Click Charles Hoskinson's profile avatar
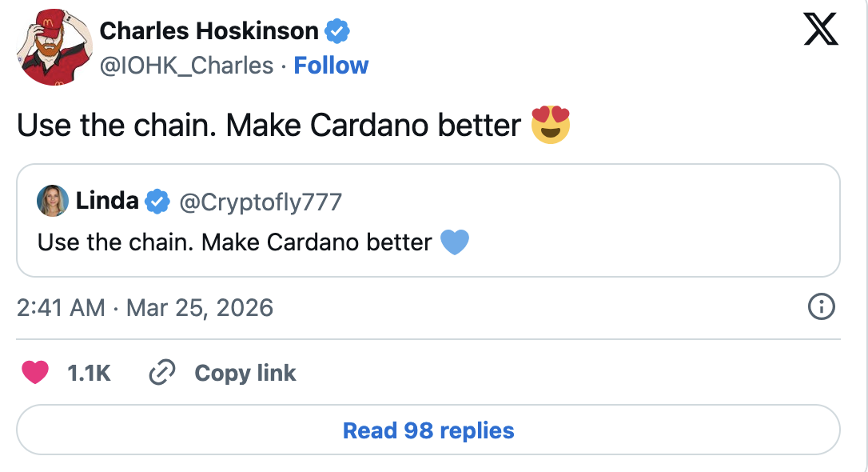This screenshot has height=472, width=868. pyautogui.click(x=53, y=46)
